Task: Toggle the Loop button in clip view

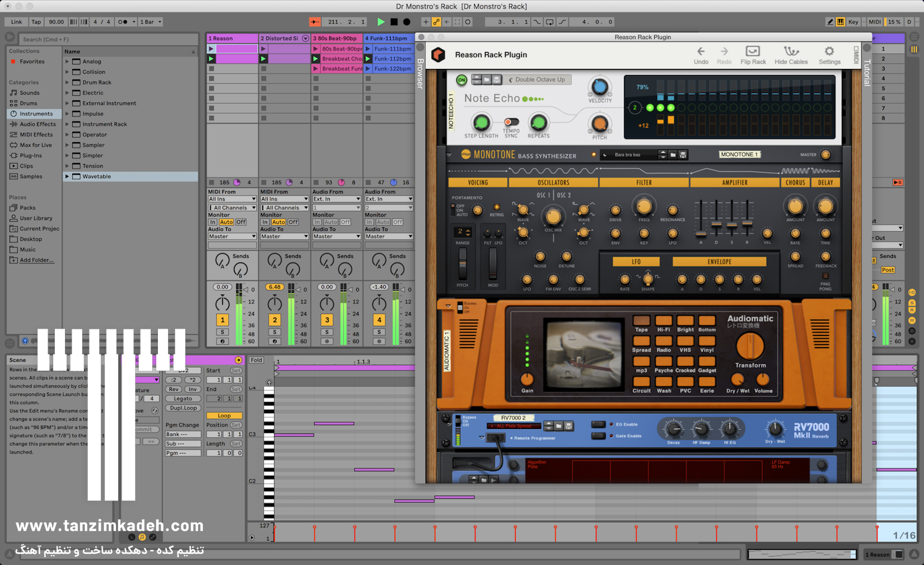Action: [224, 415]
